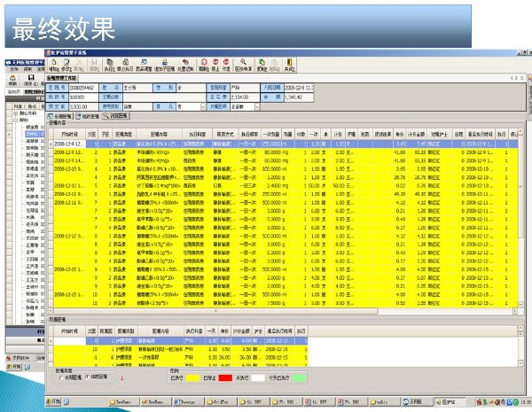This screenshot has width=532, height=412.
Task: Switch to the 浏览医嘱 tab
Action: (115, 116)
